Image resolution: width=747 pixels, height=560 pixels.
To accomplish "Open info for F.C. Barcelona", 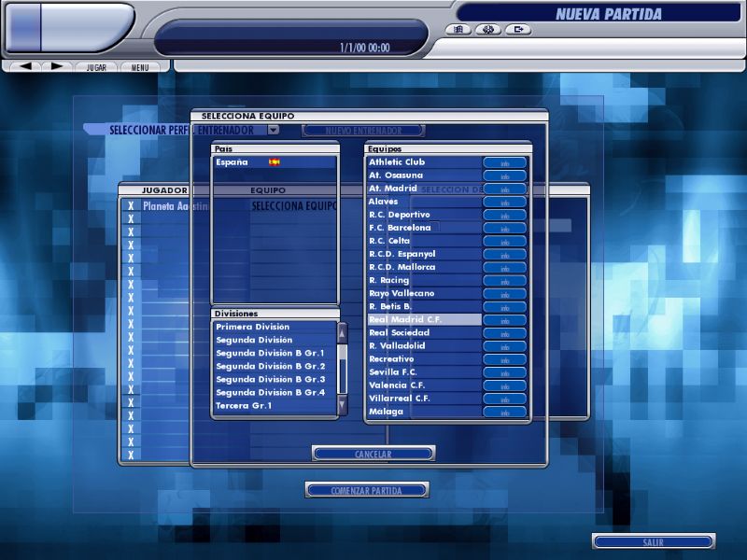I will [506, 228].
